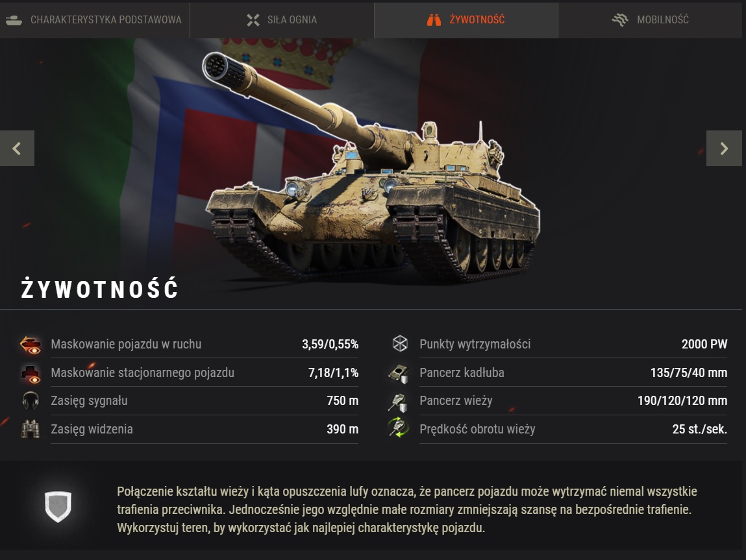Open the Mobilność tab
Screen dimensions: 746x560
click(x=650, y=20)
